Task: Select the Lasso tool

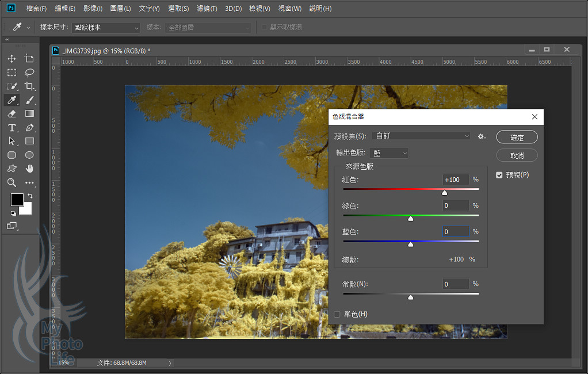Action: 29,72
